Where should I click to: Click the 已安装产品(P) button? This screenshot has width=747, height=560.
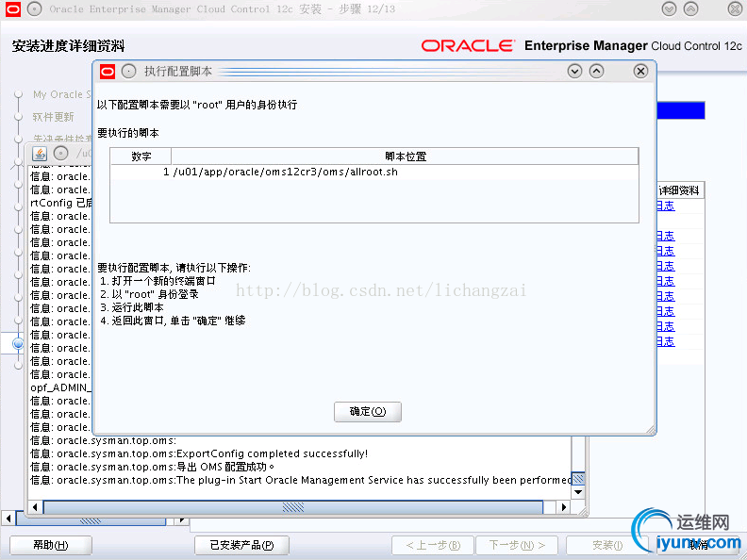(x=241, y=545)
